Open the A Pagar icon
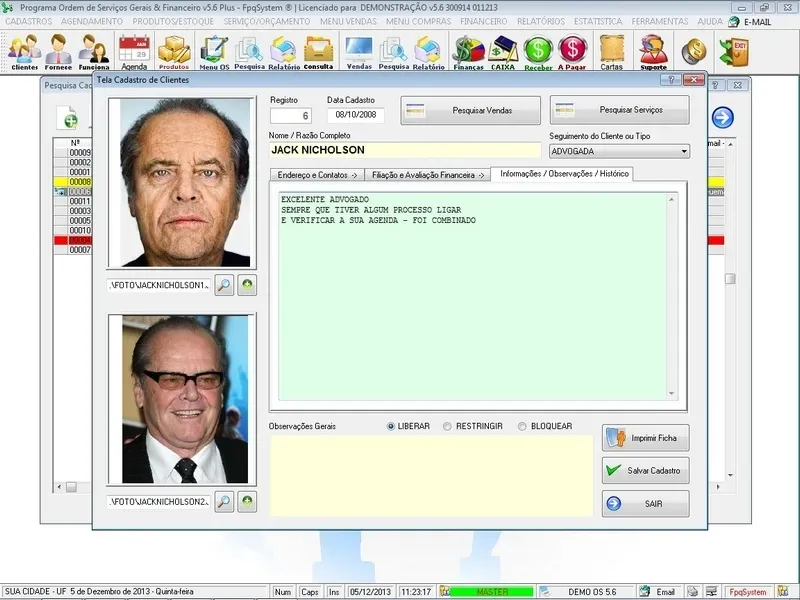The width and height of the screenshot is (800, 600). pyautogui.click(x=572, y=52)
